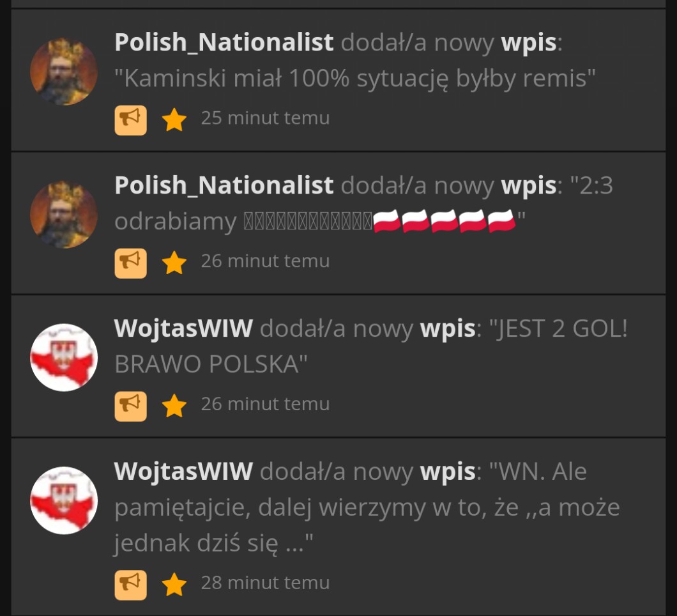The width and height of the screenshot is (677, 616).
Task: Click megaphone icon on Kaminski post
Action: click(130, 120)
